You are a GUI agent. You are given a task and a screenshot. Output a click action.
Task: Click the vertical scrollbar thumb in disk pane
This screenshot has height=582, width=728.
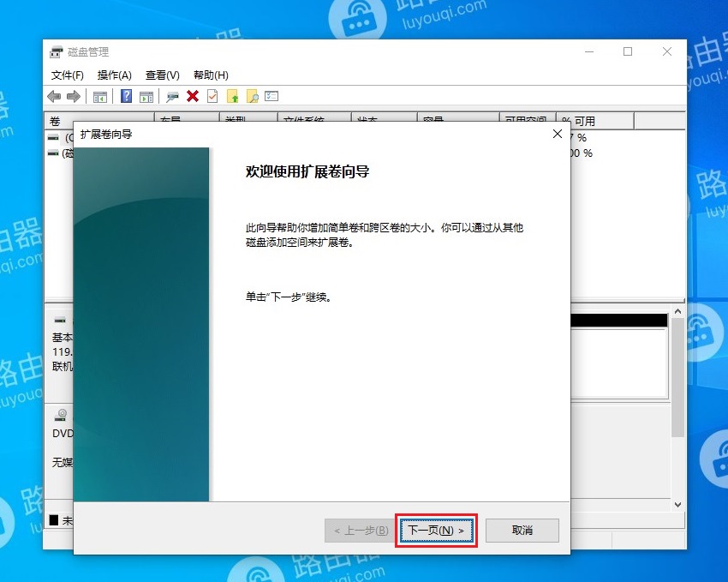[677, 377]
